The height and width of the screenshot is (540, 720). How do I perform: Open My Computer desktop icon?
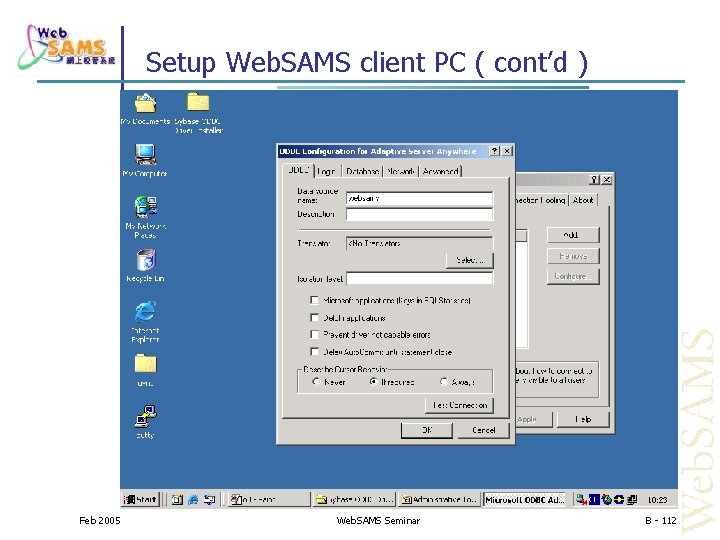point(145,160)
